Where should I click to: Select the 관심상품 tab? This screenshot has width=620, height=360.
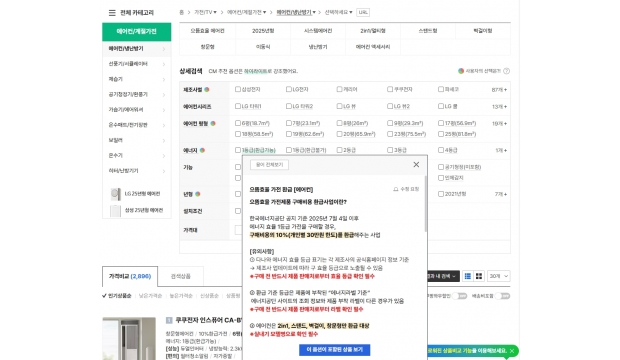pyautogui.click(x=181, y=277)
